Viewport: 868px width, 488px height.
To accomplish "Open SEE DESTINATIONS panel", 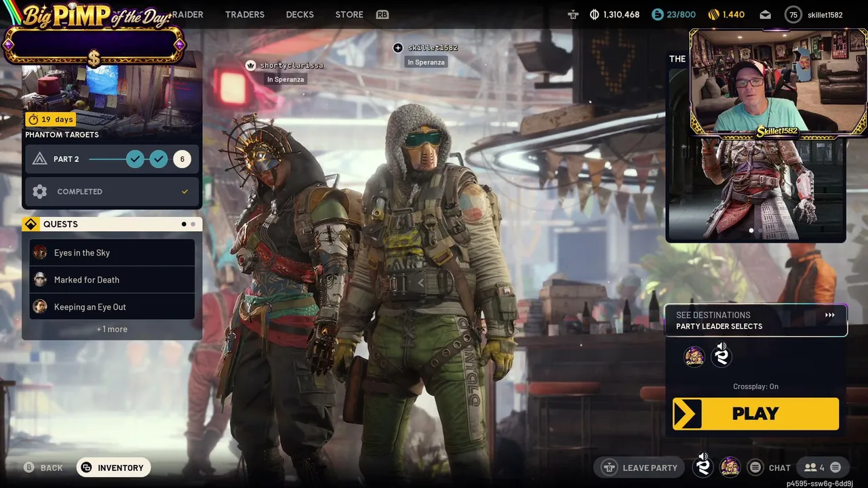I will pos(756,321).
